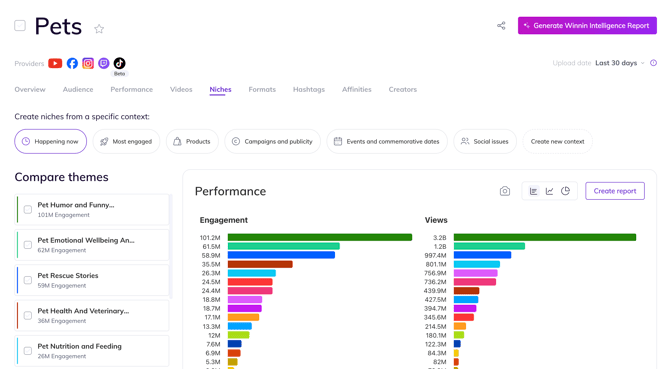Click the 101M Engagement label
The height and width of the screenshot is (369, 670).
(x=64, y=215)
